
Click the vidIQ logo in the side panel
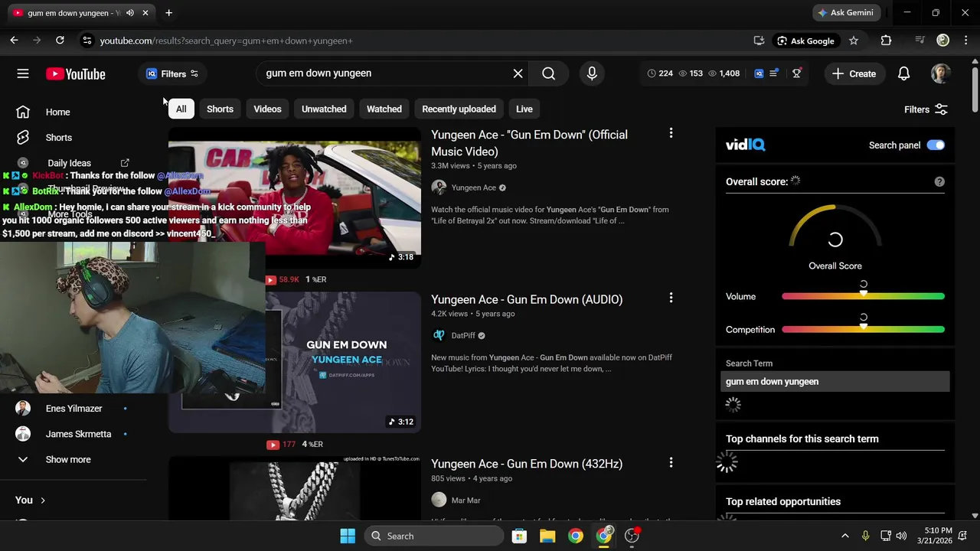pyautogui.click(x=746, y=145)
